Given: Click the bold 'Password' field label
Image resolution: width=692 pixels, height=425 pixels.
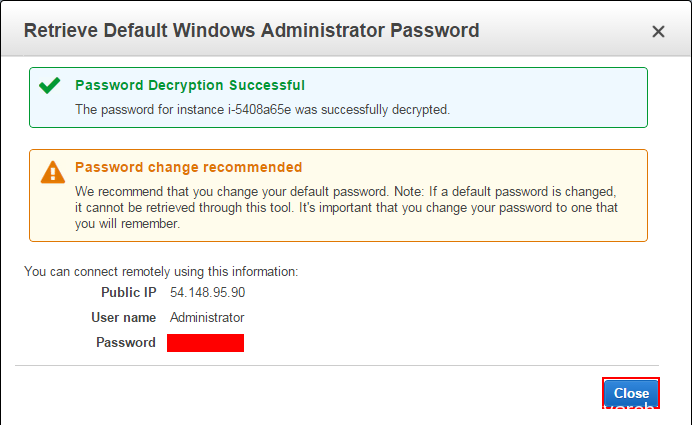Looking at the screenshot, I should pyautogui.click(x=125, y=343).
